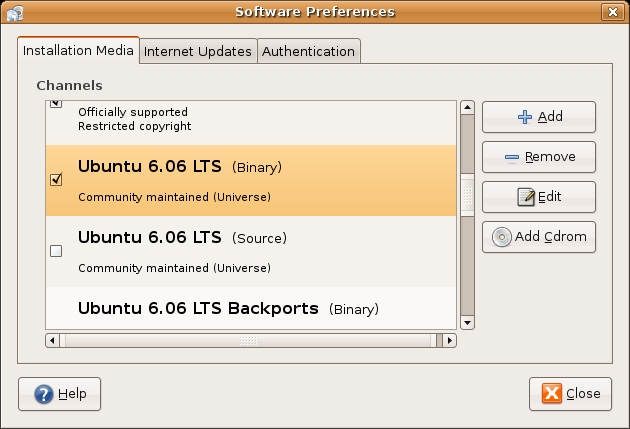Click Community maintained (Universe) under Source entry
The width and height of the screenshot is (630, 429).
[x=174, y=268]
